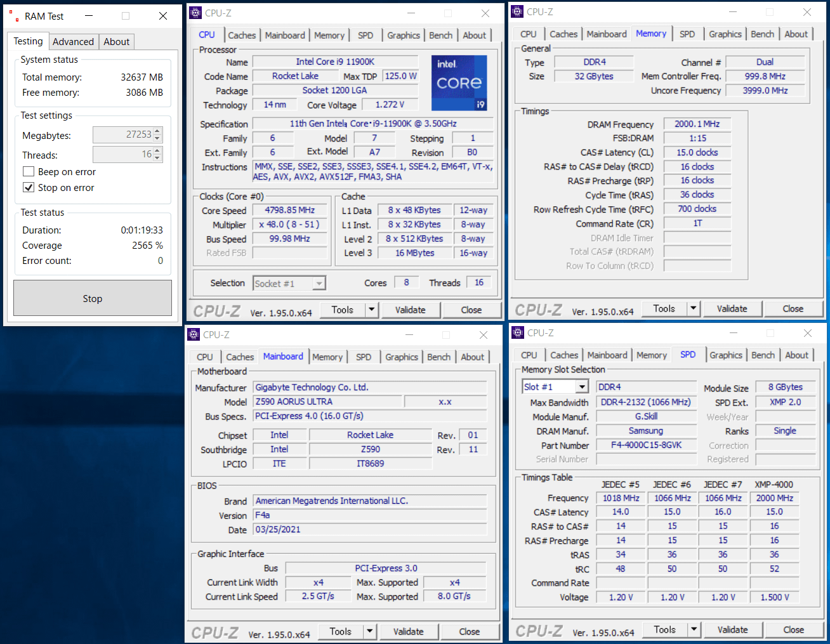
Task: Click Validate in the Mainboard window
Action: coord(409,631)
